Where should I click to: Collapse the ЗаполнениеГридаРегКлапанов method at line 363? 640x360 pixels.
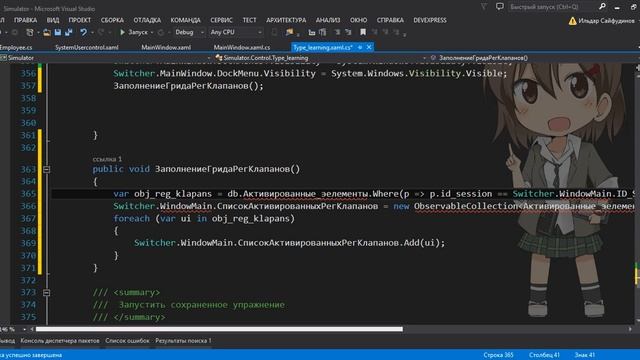click(x=47, y=169)
